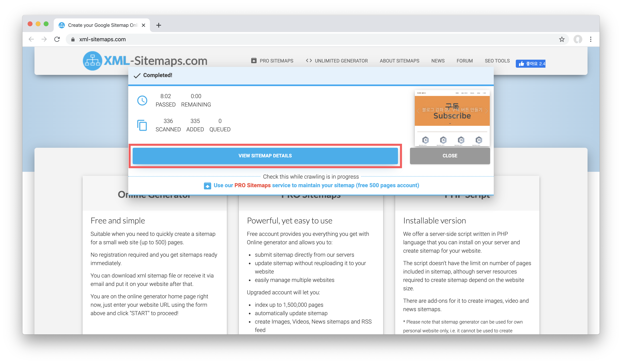Screen dimensions: 622x364
Task: Click the browser reload icon
Action: [x=57, y=39]
